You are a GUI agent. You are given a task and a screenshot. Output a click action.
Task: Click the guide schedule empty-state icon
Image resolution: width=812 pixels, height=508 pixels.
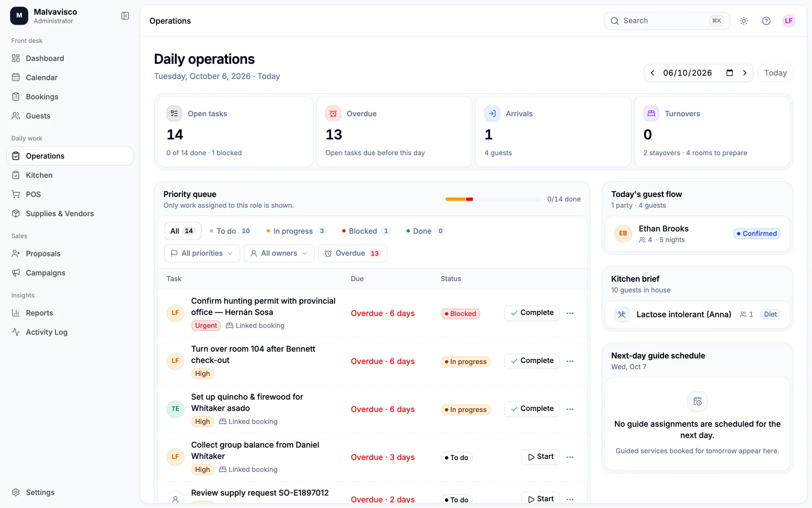click(x=697, y=401)
